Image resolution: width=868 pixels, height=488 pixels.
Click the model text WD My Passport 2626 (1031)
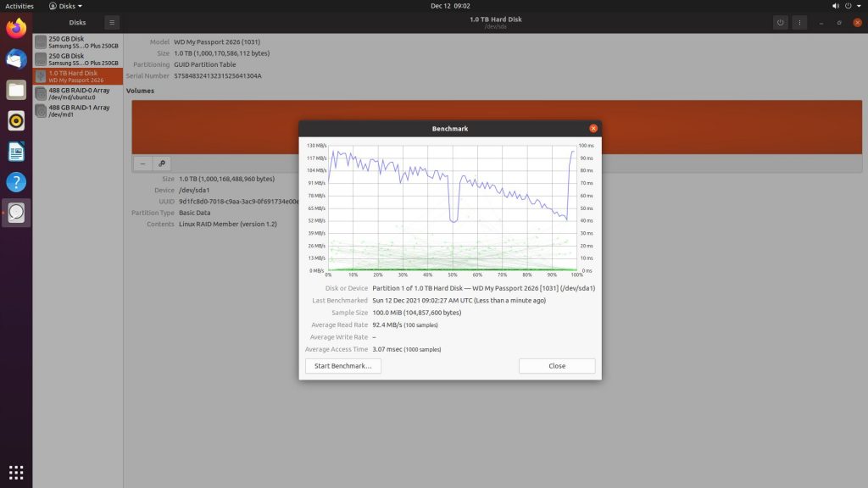point(217,42)
